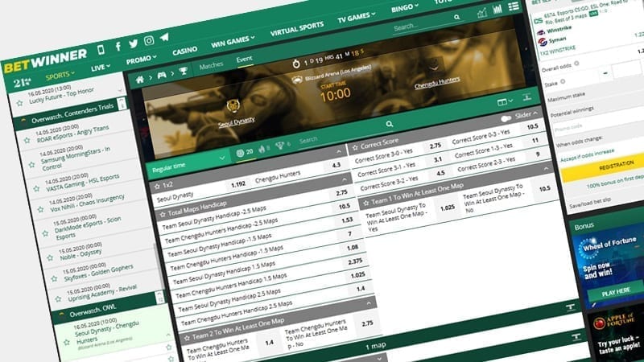Toggle the Slider switch
644x362 pixels.
506,118
